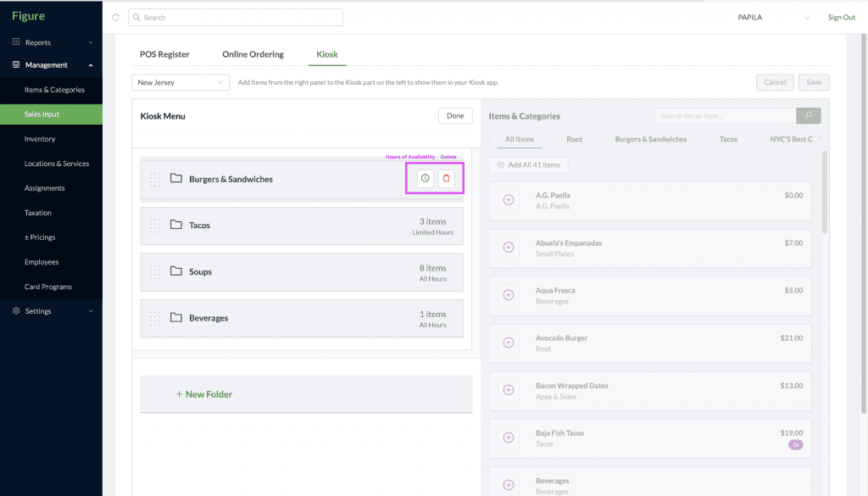
Task: Open Hours of Availability clock icon
Action: [x=426, y=178]
